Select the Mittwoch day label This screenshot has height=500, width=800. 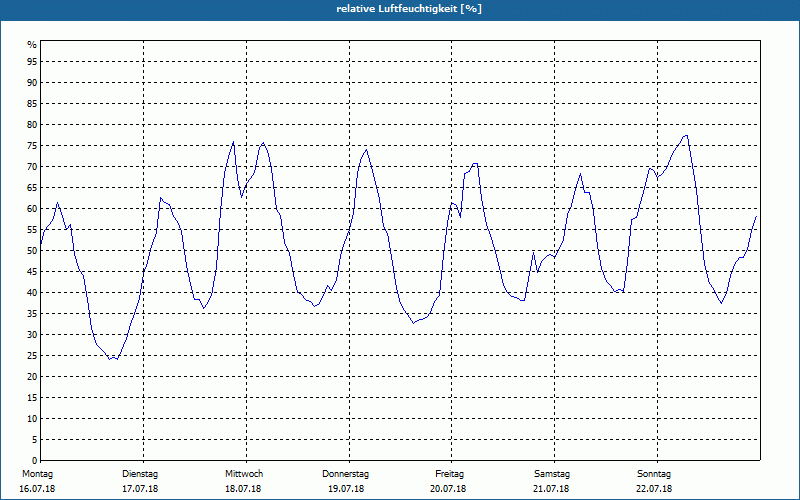pos(244,474)
